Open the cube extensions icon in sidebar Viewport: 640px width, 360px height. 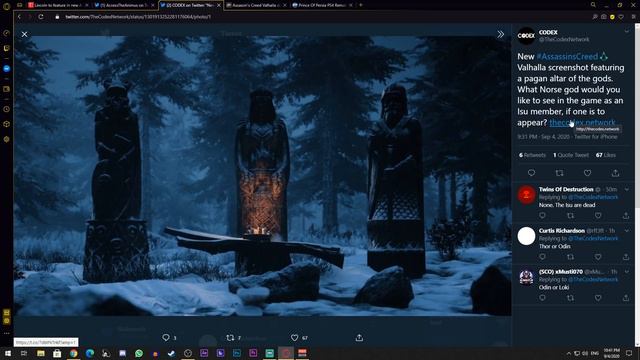[x=7, y=124]
